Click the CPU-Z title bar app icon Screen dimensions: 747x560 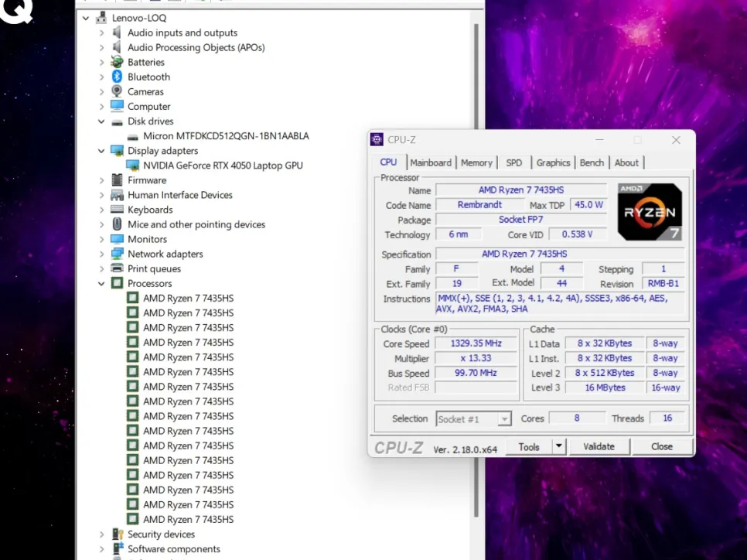(377, 140)
